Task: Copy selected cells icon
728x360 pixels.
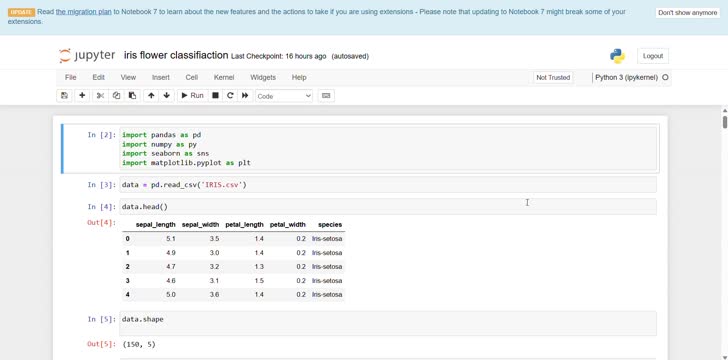Action: [117, 96]
